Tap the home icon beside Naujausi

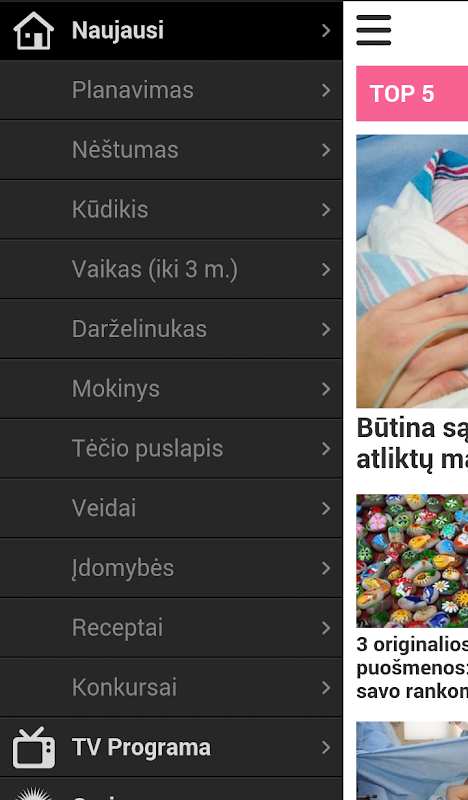33,31
